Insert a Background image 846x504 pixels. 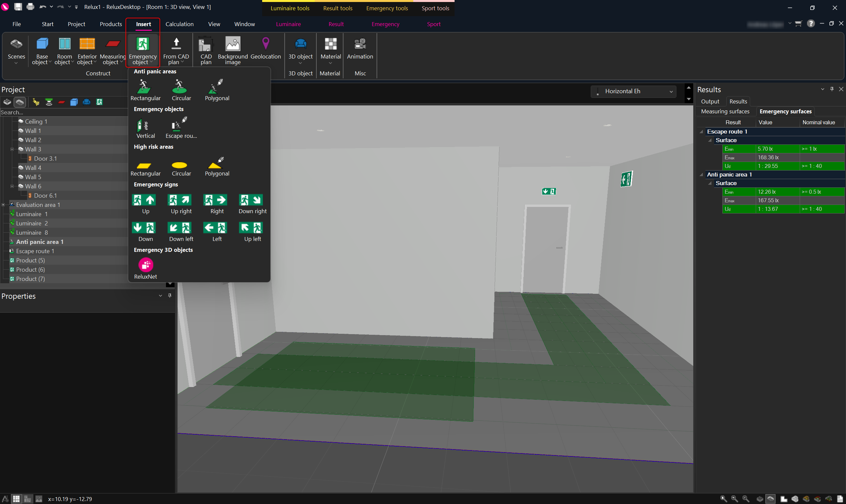tap(233, 50)
